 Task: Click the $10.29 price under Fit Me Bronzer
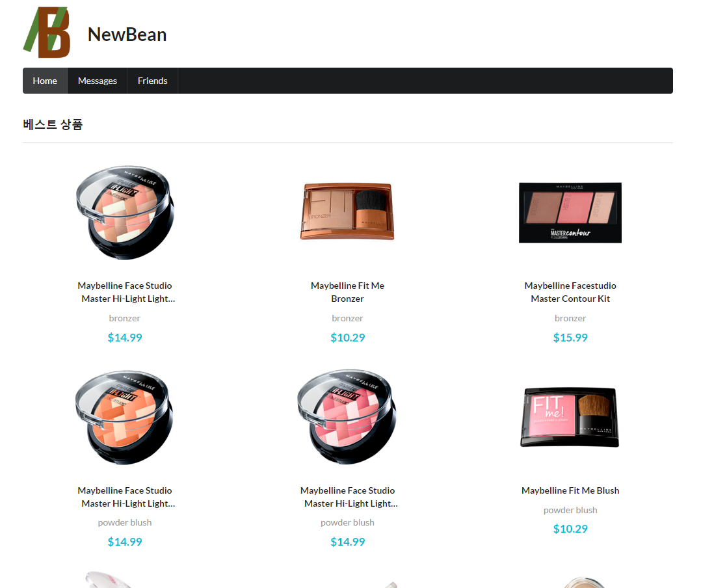pos(347,338)
